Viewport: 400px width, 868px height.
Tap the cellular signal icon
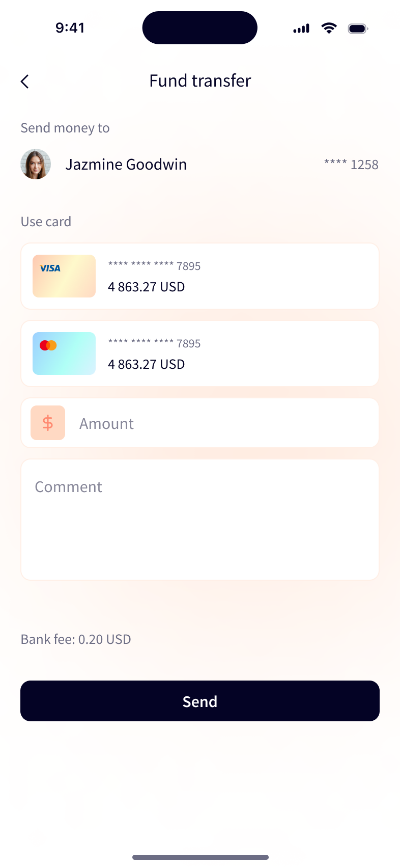pyautogui.click(x=301, y=29)
